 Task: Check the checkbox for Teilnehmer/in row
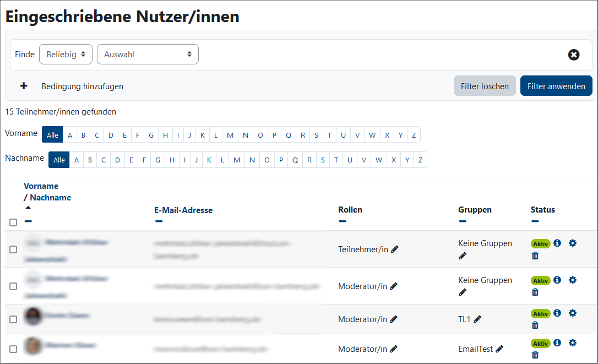click(13, 249)
